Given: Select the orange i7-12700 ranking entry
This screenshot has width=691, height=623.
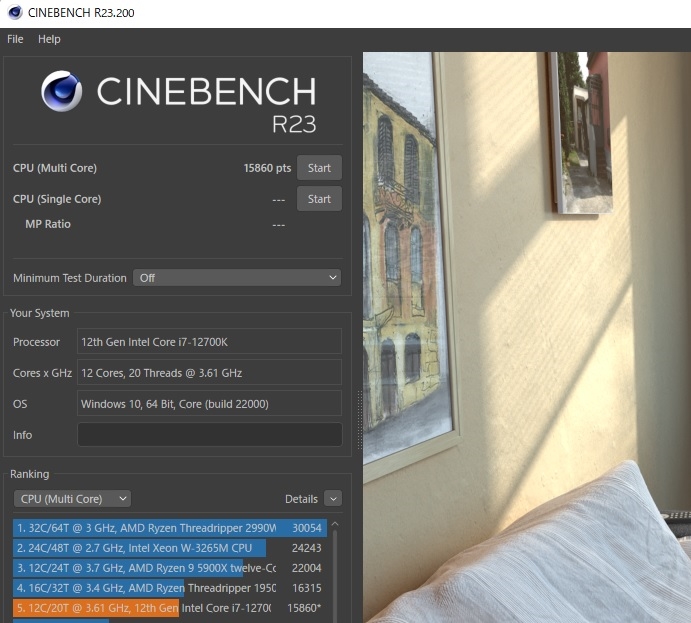Looking at the screenshot, I should tap(170, 608).
